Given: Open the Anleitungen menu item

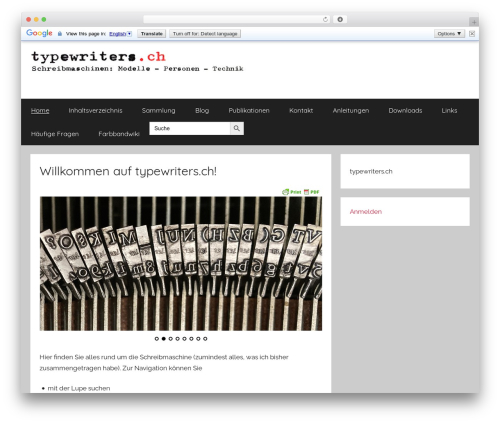Looking at the screenshot, I should [351, 111].
